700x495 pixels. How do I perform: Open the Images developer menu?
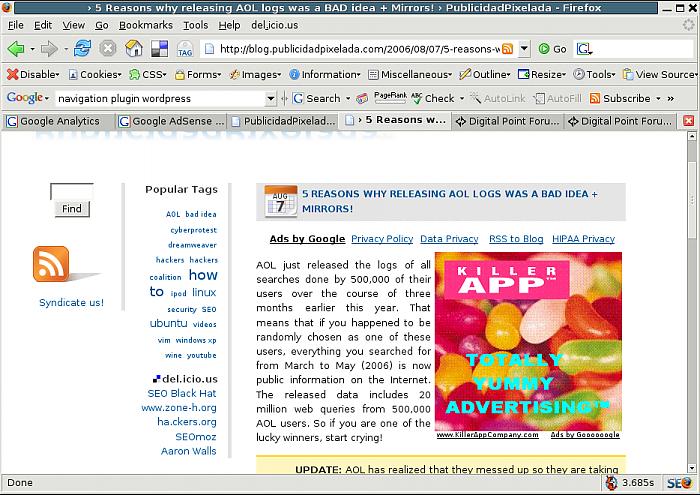(255, 75)
